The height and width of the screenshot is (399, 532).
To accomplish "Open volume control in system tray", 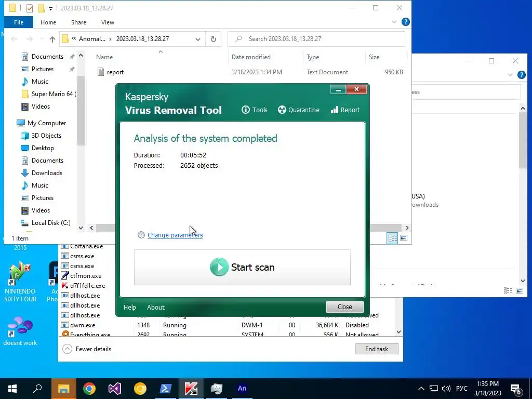I will (x=446, y=389).
